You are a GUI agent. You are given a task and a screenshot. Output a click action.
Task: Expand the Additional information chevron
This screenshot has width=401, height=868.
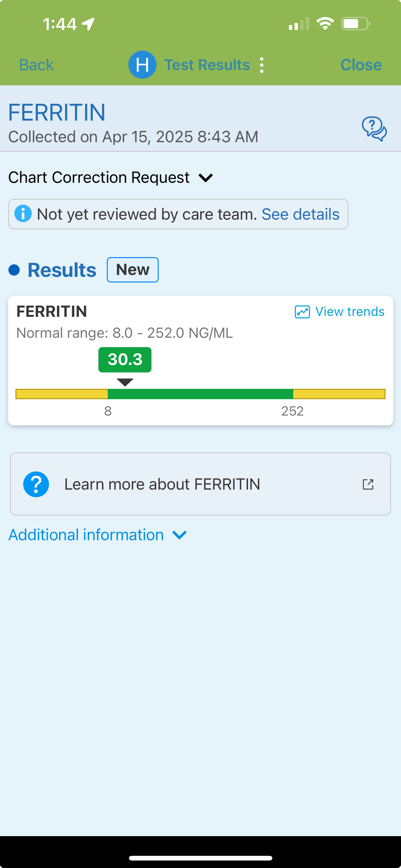click(180, 535)
